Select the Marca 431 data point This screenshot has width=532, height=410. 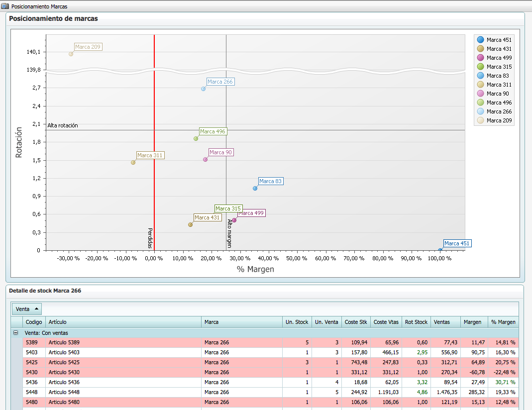190,225
